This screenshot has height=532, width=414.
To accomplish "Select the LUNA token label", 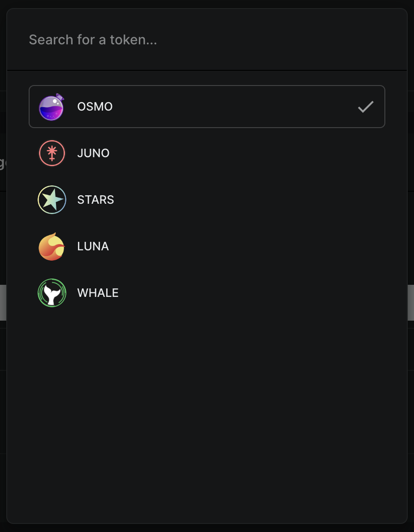I will [x=93, y=246].
